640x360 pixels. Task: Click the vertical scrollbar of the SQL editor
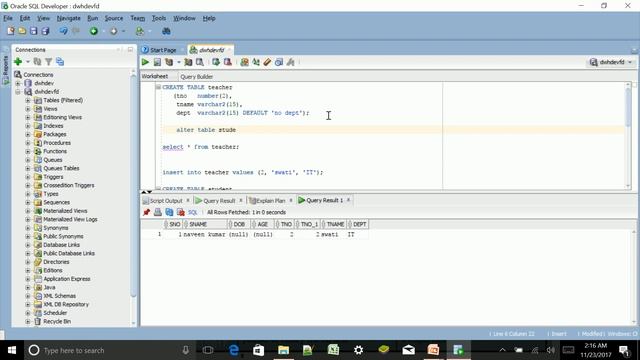(x=628, y=135)
